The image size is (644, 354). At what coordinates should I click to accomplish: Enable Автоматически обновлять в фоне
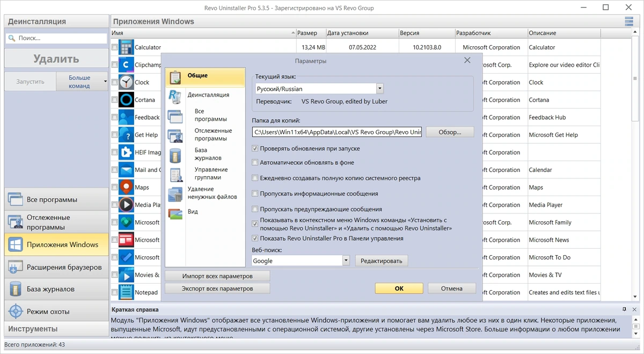(x=255, y=162)
